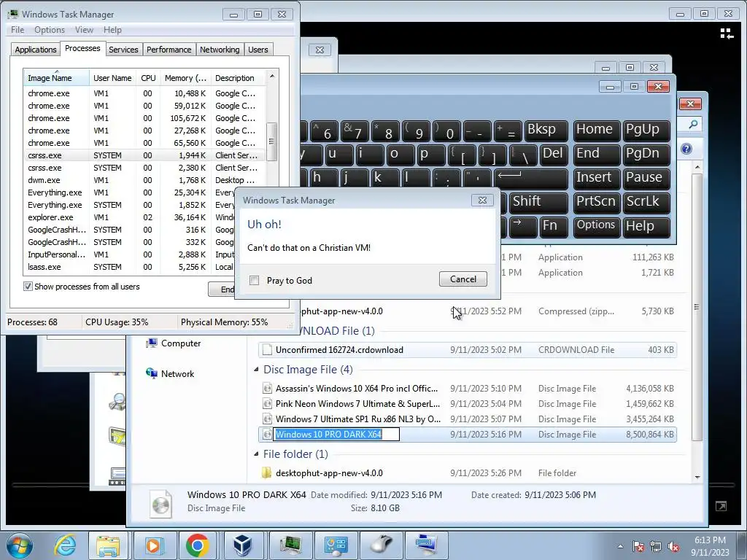The width and height of the screenshot is (747, 560).
Task: Open Task Manager Help menu
Action: [x=112, y=29]
